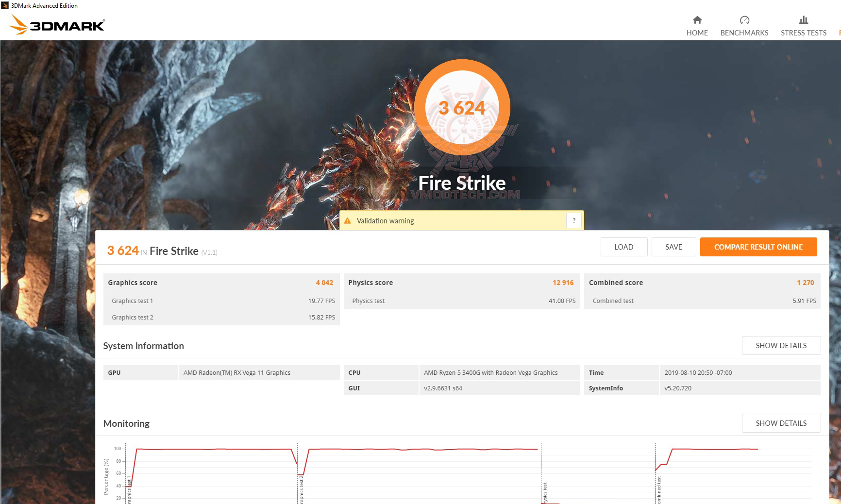Viewport: 841px width, 504px height.
Task: Select SystemInfo version v5.20.720
Action: click(678, 388)
